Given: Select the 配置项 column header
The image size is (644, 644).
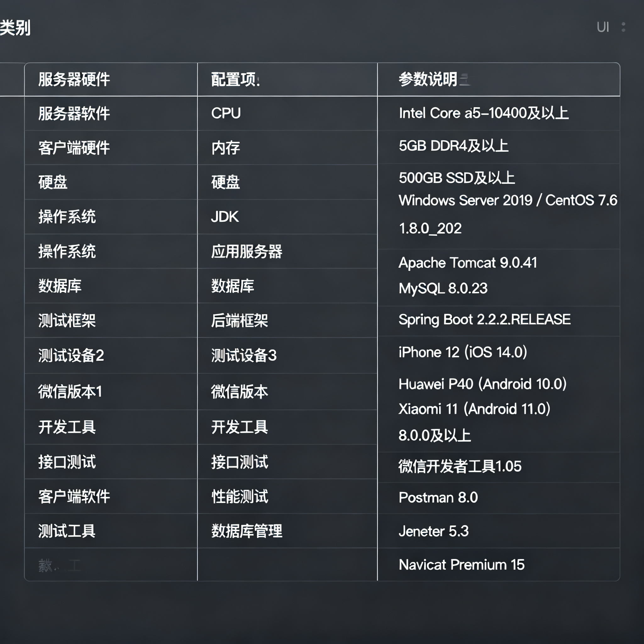Looking at the screenshot, I should [x=287, y=79].
